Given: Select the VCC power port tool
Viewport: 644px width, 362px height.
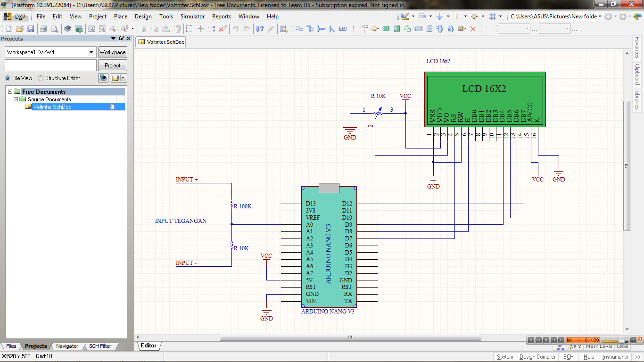Looking at the screenshot, I should [x=363, y=28].
